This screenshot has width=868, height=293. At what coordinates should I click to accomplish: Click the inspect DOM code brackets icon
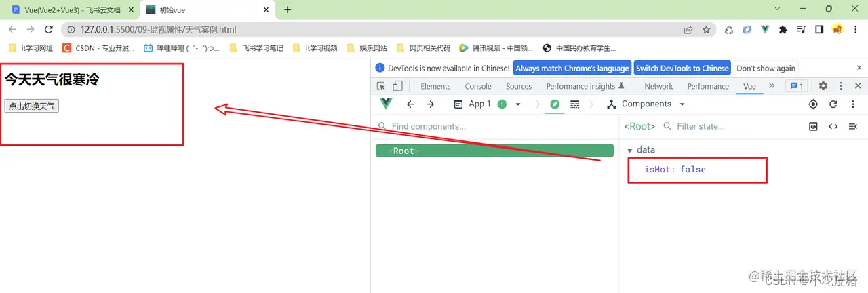pos(833,126)
